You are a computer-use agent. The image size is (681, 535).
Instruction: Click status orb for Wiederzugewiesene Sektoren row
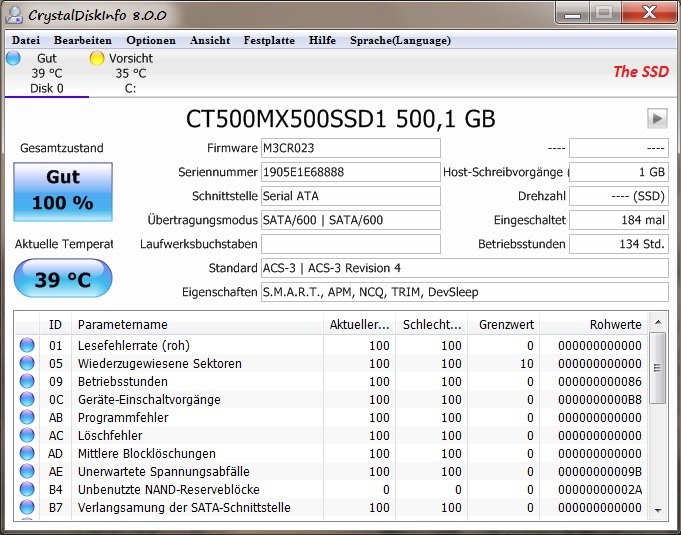[27, 363]
